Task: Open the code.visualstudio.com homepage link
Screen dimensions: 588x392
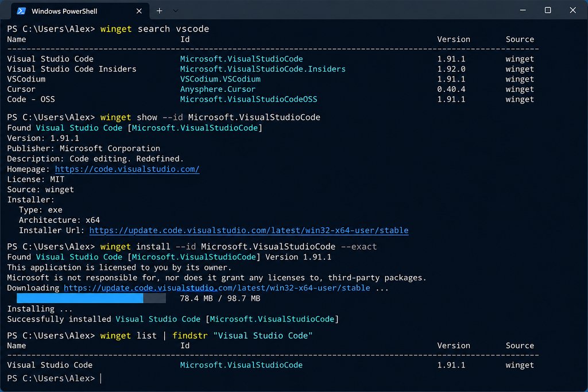Action: (127, 169)
